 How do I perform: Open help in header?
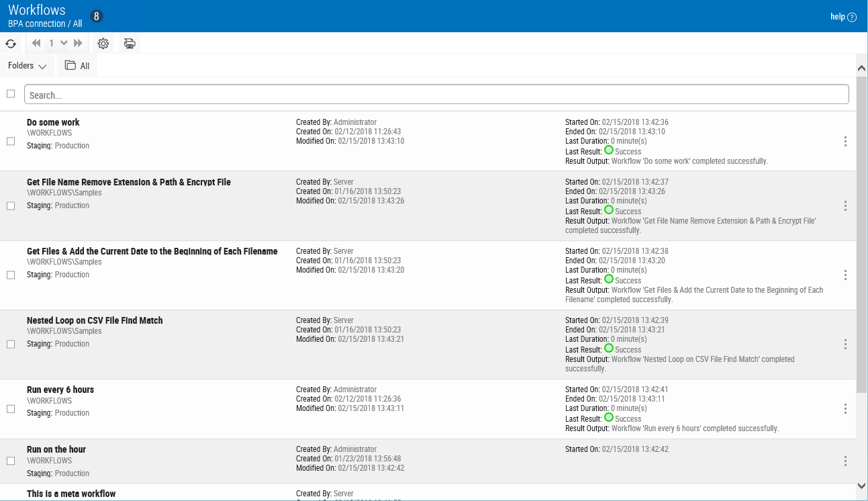pos(843,17)
